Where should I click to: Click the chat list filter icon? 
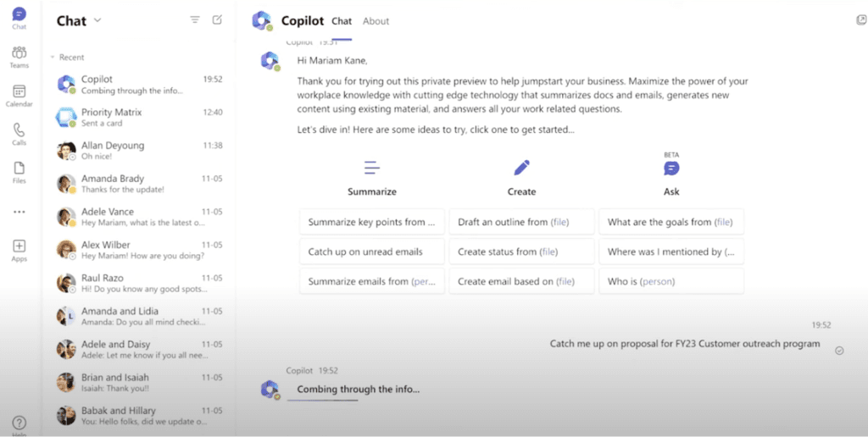point(195,20)
